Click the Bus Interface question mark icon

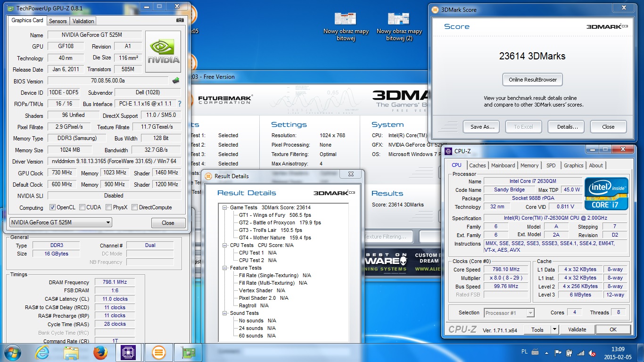pyautogui.click(x=179, y=103)
